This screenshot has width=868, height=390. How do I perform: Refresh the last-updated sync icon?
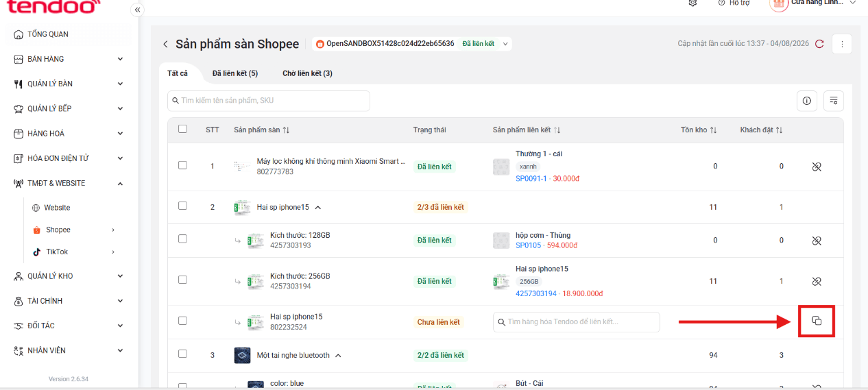click(820, 43)
